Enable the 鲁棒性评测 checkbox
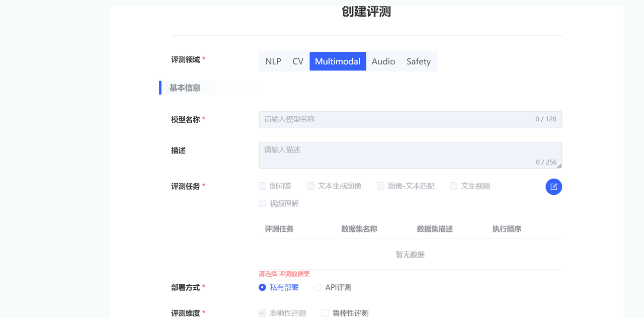The image size is (644, 318). click(325, 313)
